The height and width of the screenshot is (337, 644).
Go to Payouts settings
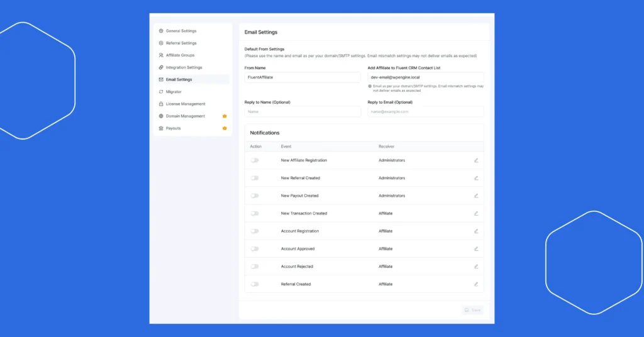pyautogui.click(x=192, y=128)
